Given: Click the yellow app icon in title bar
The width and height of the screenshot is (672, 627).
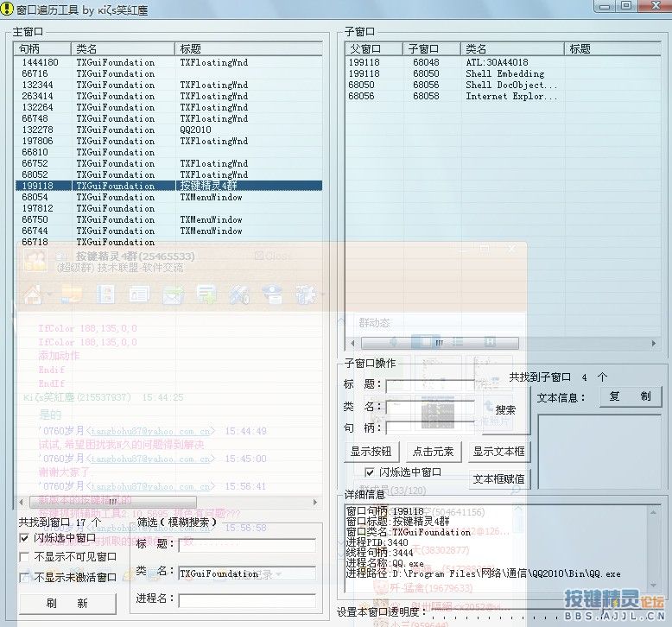Looking at the screenshot, I should [x=9, y=9].
